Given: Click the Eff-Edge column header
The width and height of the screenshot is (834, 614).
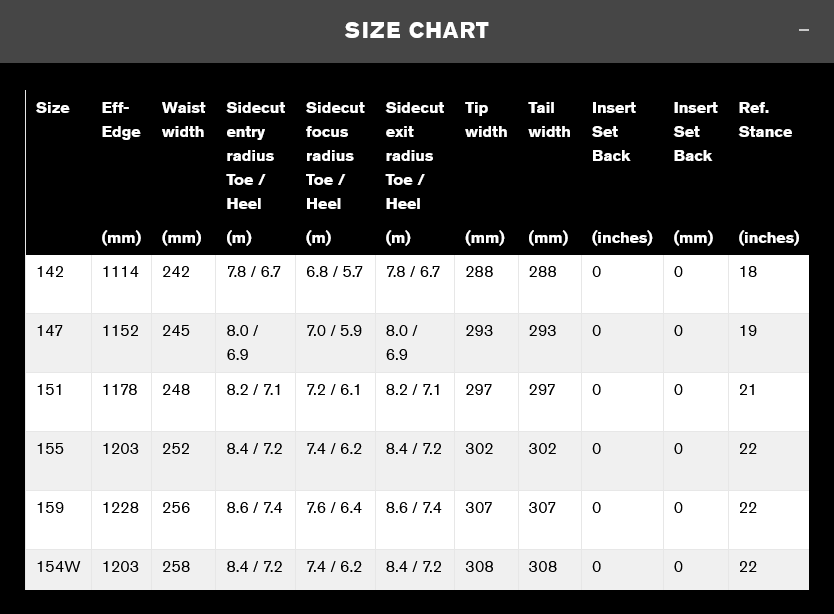Looking at the screenshot, I should tap(120, 120).
